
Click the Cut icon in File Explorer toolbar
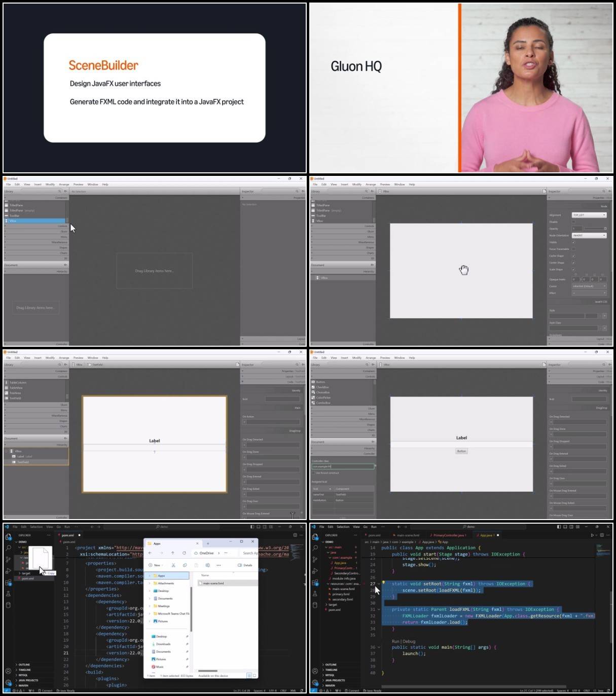click(173, 565)
